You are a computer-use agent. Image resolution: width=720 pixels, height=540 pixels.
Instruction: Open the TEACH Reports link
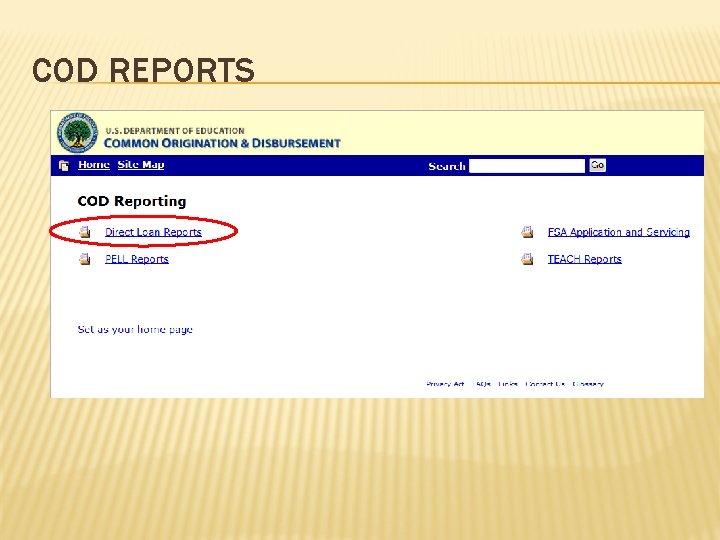[x=585, y=259]
